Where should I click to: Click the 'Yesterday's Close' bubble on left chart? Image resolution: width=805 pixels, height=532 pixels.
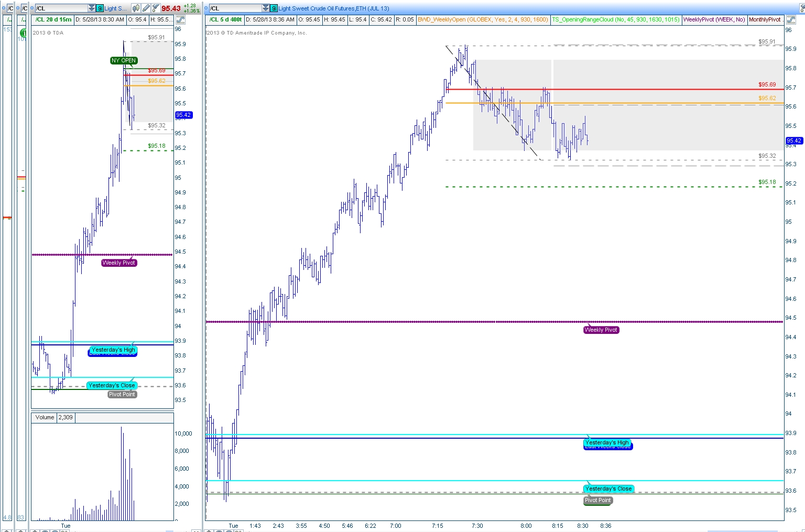click(x=112, y=385)
